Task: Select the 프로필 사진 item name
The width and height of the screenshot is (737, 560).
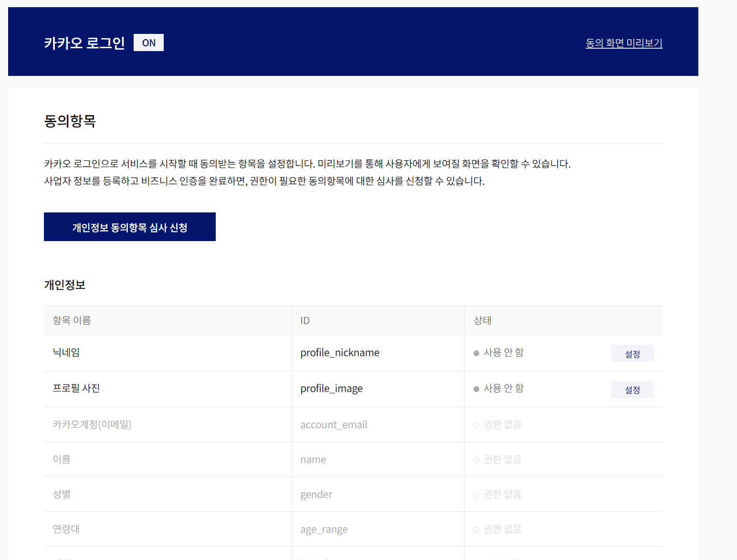Action: 76,388
